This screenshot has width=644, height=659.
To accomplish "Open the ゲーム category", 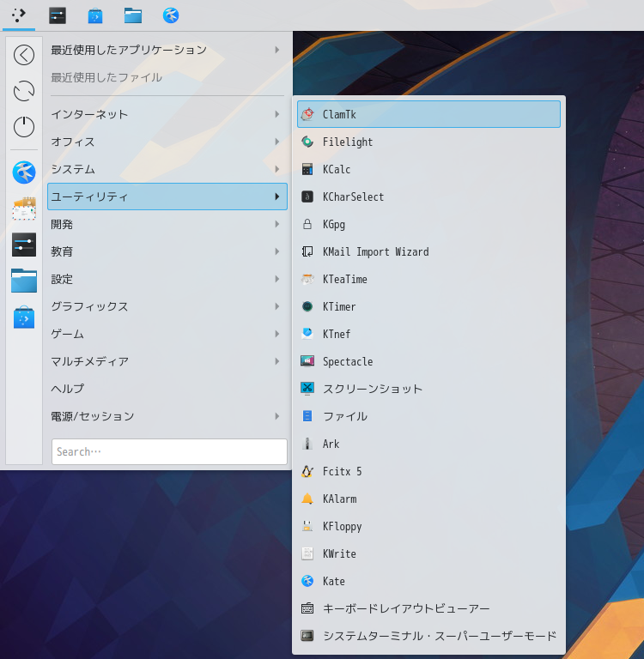I will point(167,334).
